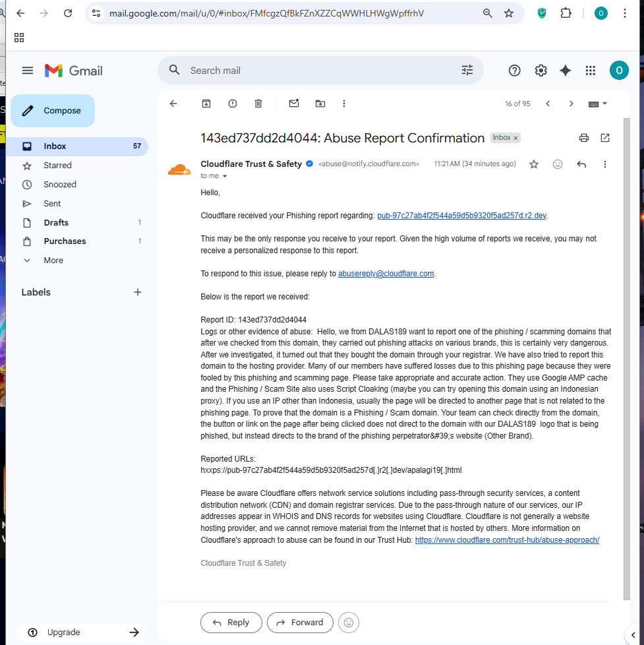Viewport: 644px width, 645px height.
Task: Open Cloudflare trust-hub abuse-approach link
Action: (x=507, y=540)
